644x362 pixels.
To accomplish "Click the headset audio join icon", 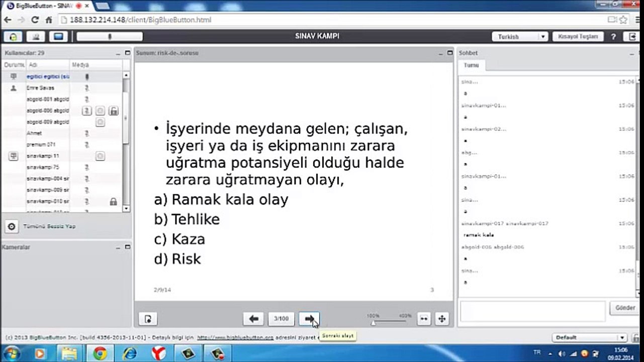I will 13,37.
